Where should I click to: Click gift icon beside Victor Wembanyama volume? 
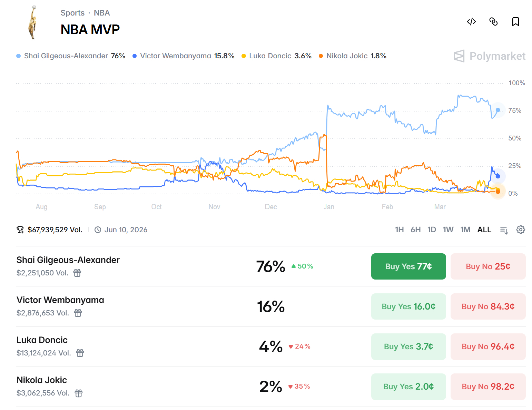click(78, 313)
